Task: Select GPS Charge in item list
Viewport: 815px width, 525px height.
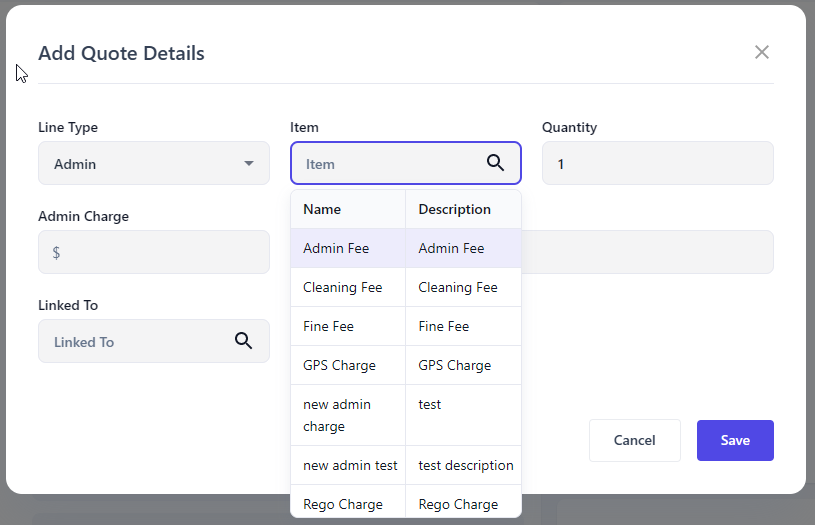Action: (339, 365)
